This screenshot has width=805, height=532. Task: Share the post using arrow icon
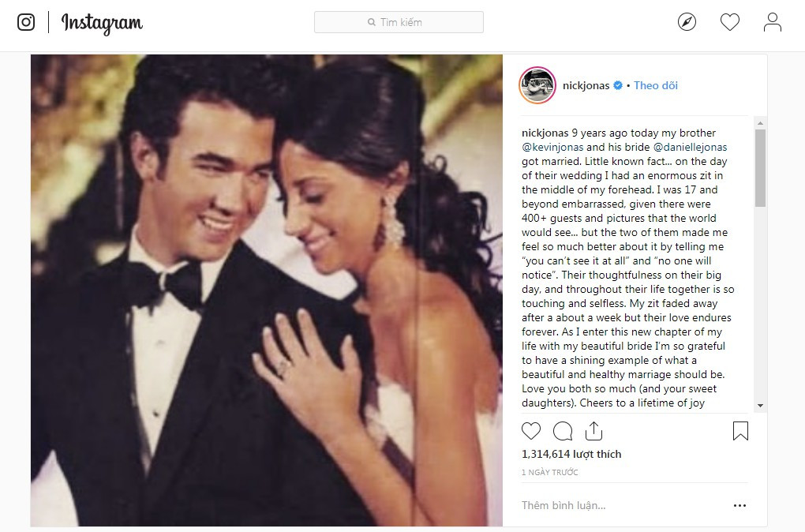tap(593, 431)
